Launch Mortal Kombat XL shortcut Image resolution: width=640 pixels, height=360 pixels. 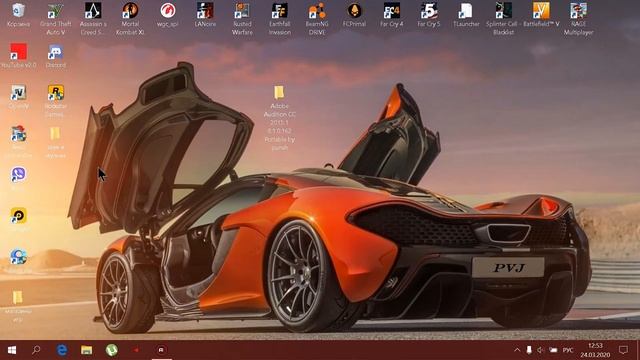click(130, 11)
